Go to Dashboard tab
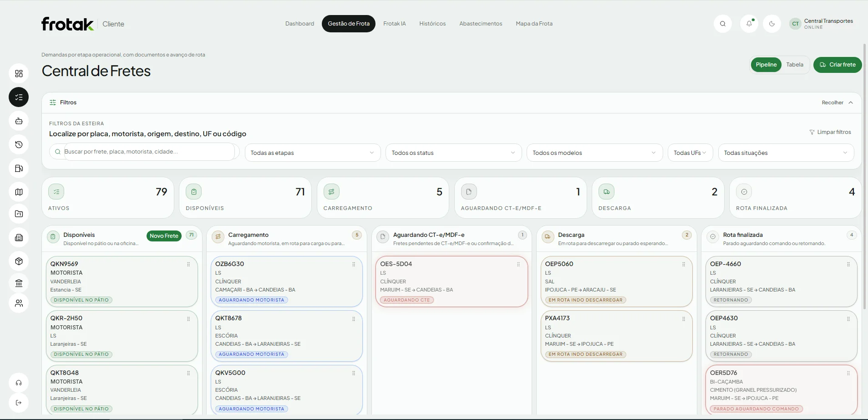 [x=299, y=24]
